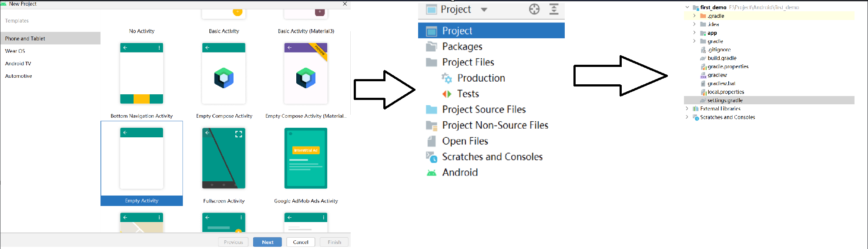
Task: Click the Cancel button
Action: [301, 242]
